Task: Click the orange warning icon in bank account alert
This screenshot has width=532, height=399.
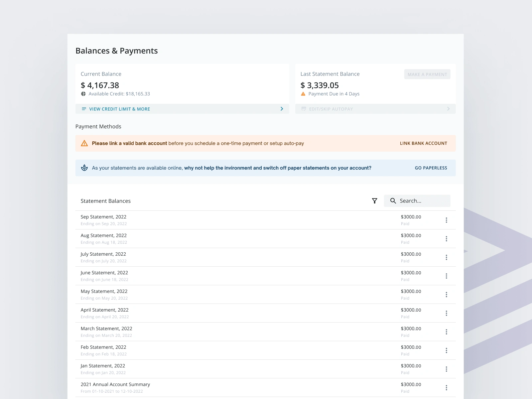Action: [84, 143]
